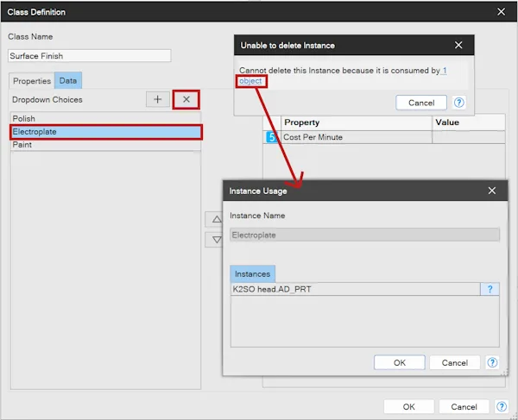Click question mark beside K2SO head.AD_PRT
The height and width of the screenshot is (420, 518).
(490, 289)
